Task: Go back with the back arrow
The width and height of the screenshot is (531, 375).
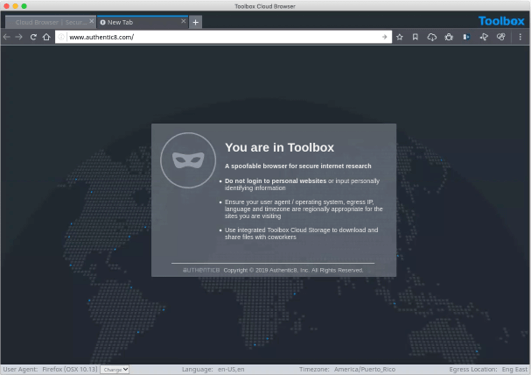Action: pyautogui.click(x=7, y=37)
